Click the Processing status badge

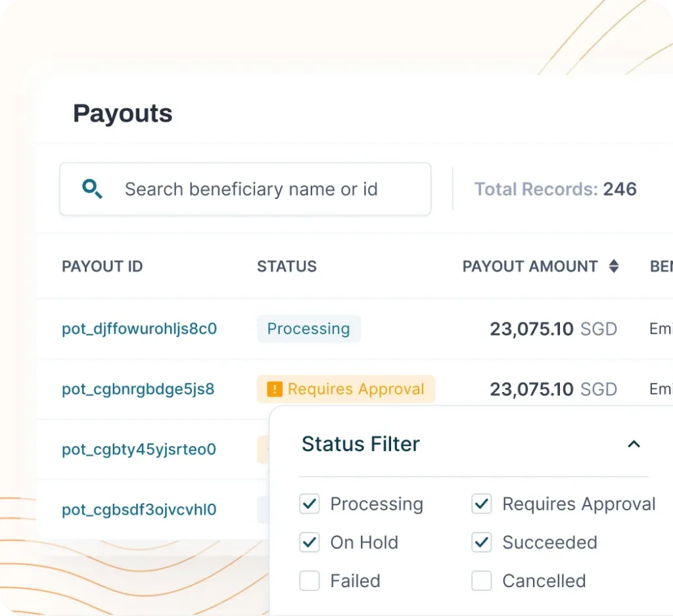308,328
